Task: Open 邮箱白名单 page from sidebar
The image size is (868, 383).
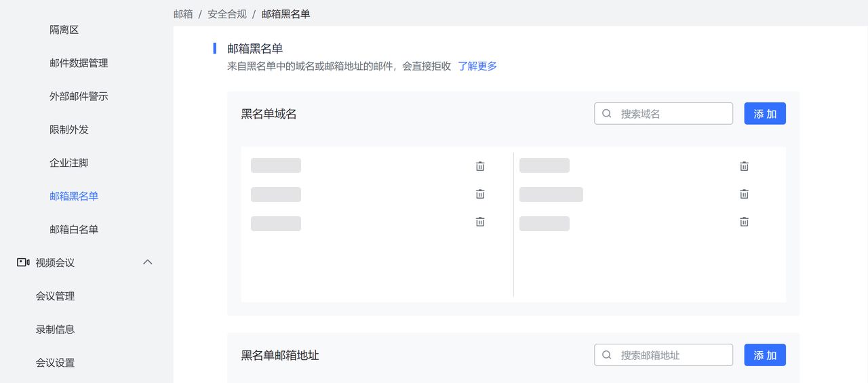Action: 74,229
